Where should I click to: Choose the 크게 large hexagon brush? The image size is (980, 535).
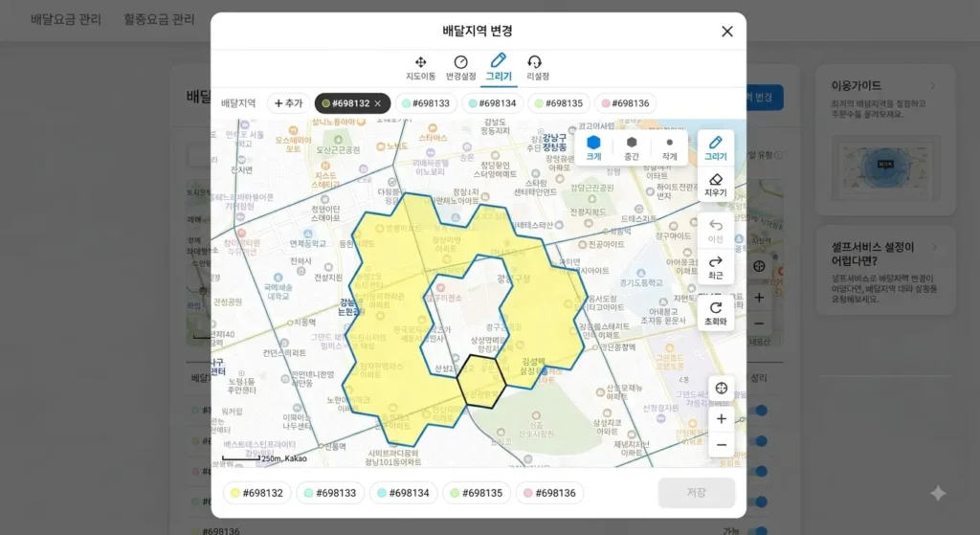click(x=593, y=148)
